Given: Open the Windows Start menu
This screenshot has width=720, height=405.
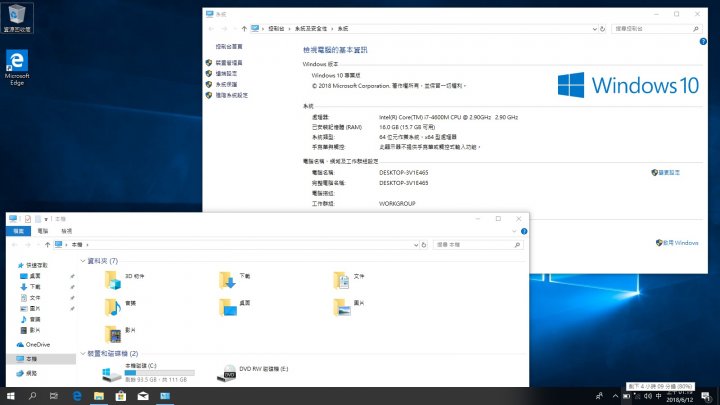Looking at the screenshot, I should tap(10, 396).
